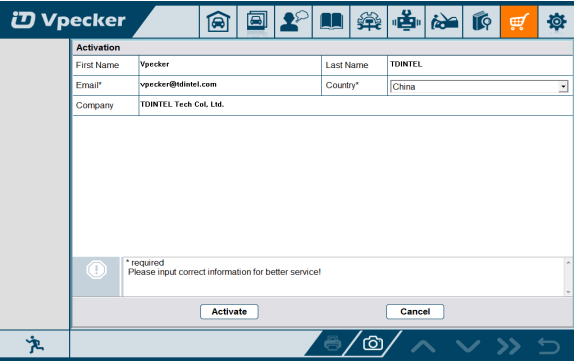Image resolution: width=574 pixels, height=361 pixels.
Task: Click the Last Name field with TDINTEL
Action: coord(480,65)
